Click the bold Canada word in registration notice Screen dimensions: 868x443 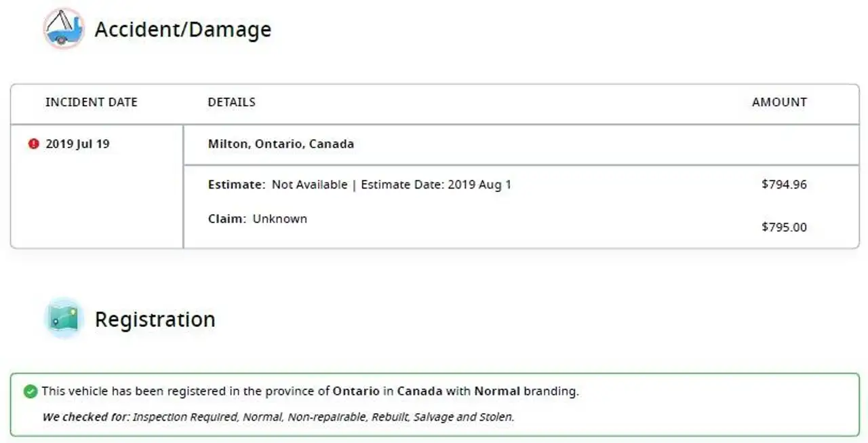point(420,391)
